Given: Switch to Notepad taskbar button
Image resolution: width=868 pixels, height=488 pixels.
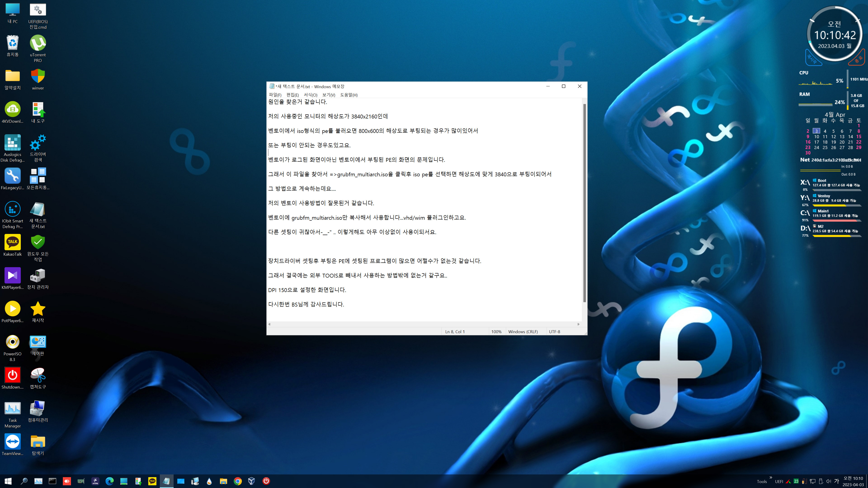Looking at the screenshot, I should click(166, 481).
